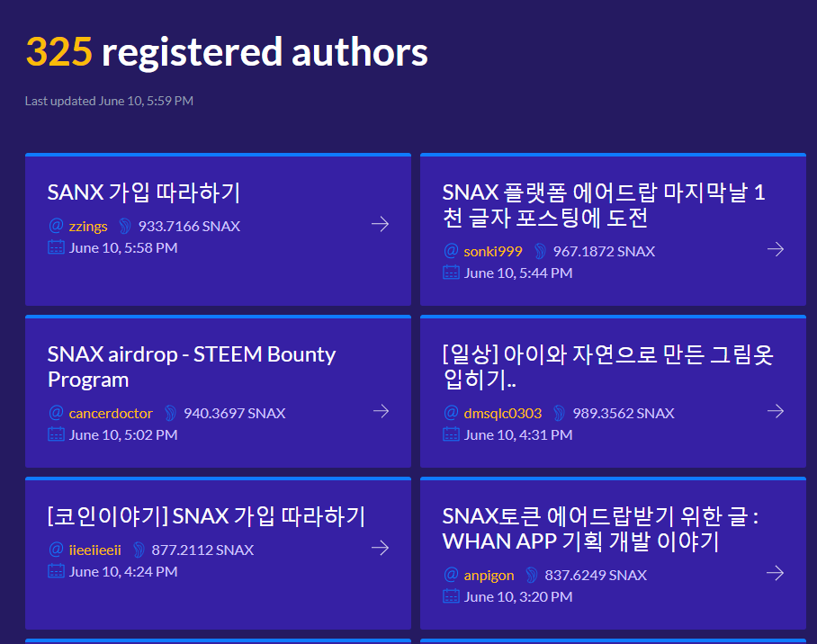Image resolution: width=817 pixels, height=644 pixels.
Task: Click the 877.2112 SNAX amount
Action: tap(202, 550)
